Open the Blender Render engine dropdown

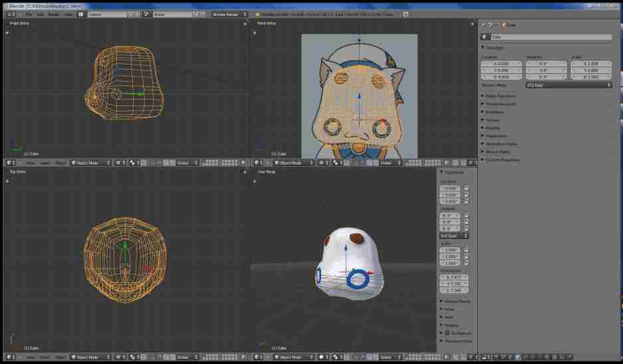point(229,15)
